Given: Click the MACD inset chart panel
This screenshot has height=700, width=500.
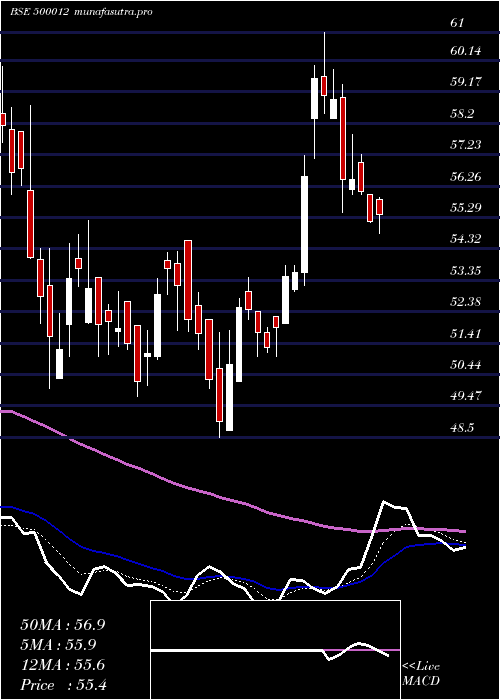Looking at the screenshot, I should click(x=275, y=650).
